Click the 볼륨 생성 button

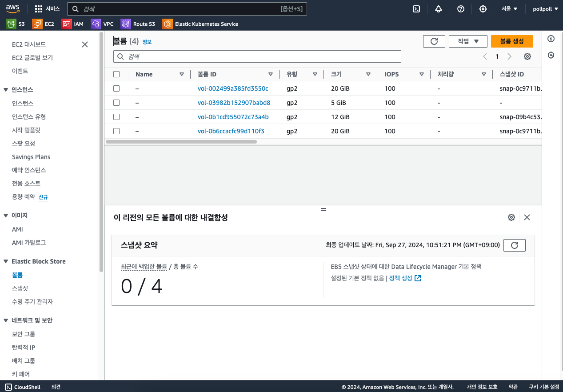point(512,41)
